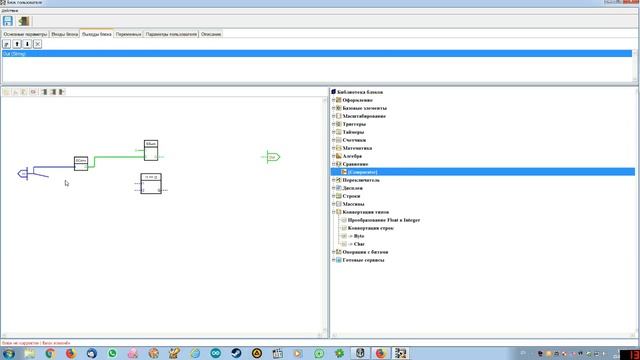The image size is (640, 360).
Task: Open the Действия menu
Action: (x=10, y=11)
